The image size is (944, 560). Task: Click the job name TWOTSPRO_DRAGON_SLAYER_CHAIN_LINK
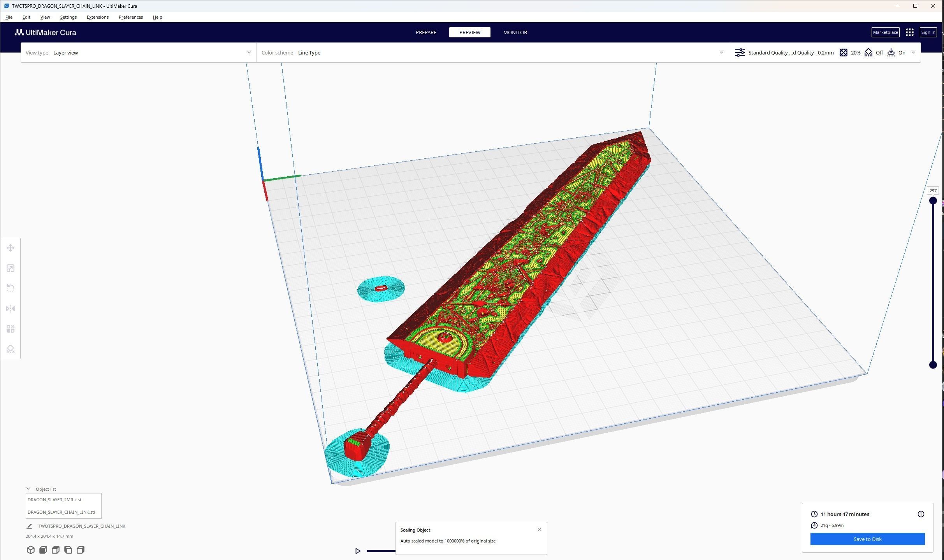coord(82,526)
